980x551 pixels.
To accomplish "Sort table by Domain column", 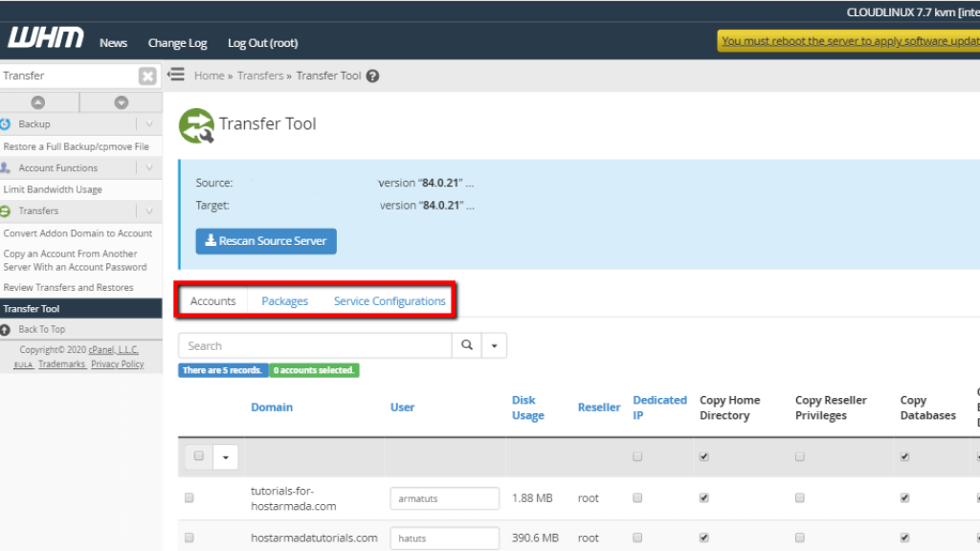I will tap(272, 408).
